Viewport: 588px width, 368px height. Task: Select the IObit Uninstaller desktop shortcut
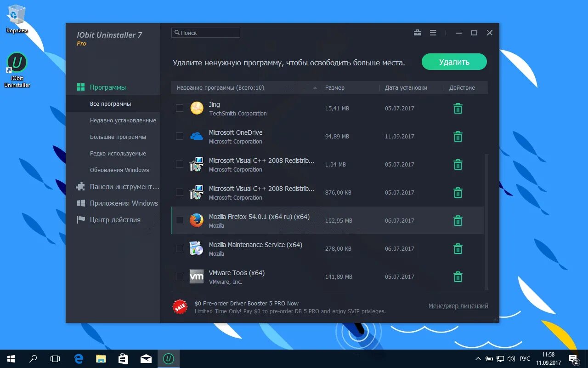[17, 70]
